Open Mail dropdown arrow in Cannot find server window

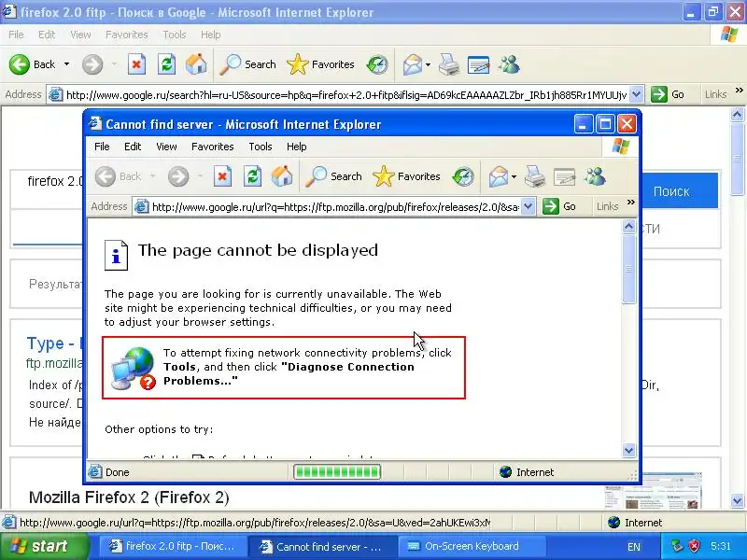tap(514, 176)
